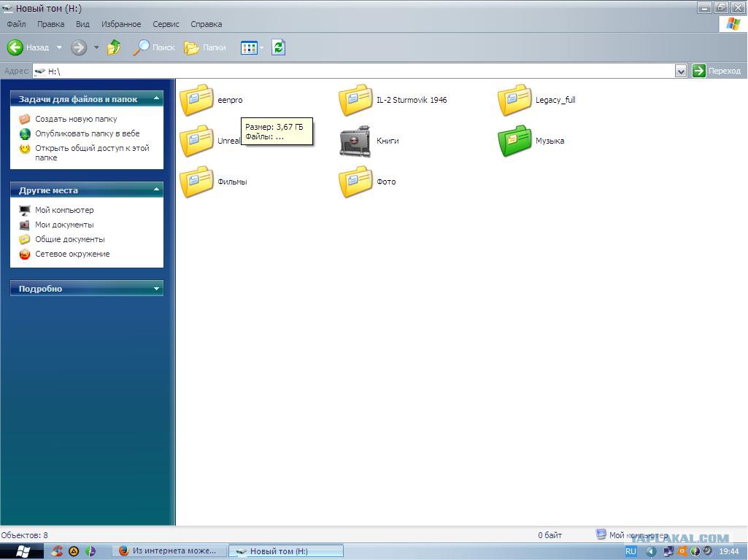Go up one folder level
This screenshot has height=560, width=748.
tap(114, 47)
